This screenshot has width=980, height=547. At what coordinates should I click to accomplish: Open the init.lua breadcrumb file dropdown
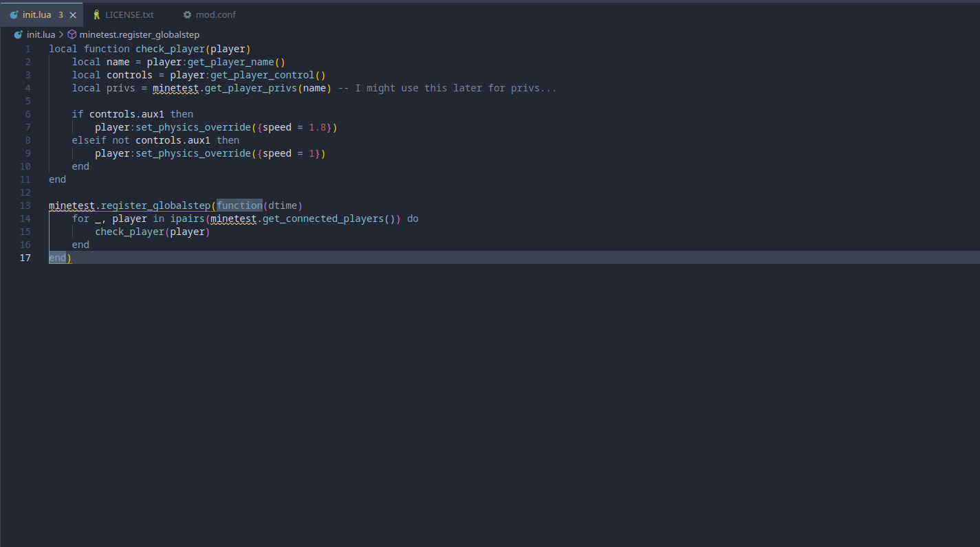41,34
